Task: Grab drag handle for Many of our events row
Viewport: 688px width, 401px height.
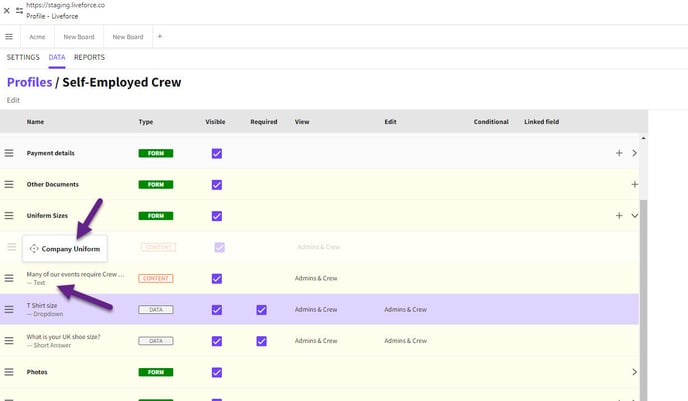Action: click(x=9, y=278)
